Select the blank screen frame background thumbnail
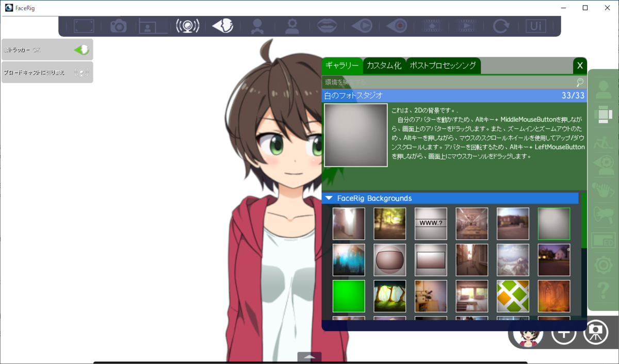This screenshot has height=364, width=619. click(x=431, y=260)
